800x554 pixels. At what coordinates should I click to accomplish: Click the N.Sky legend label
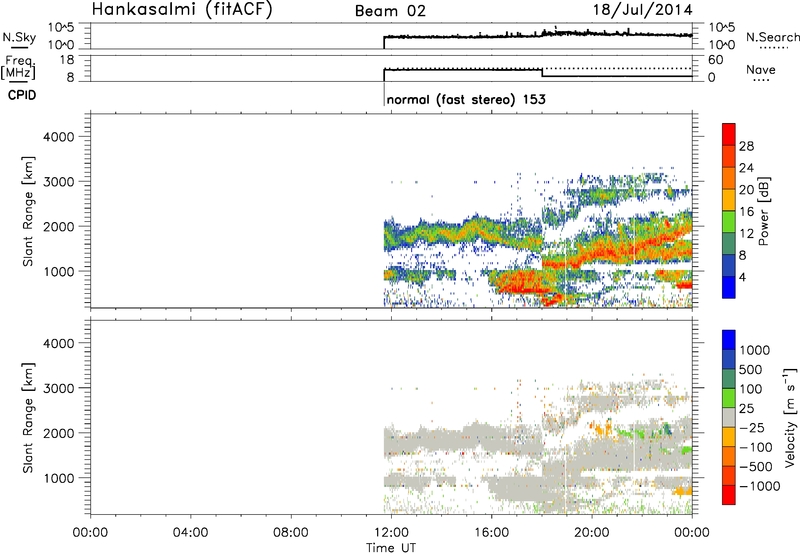tap(19, 37)
